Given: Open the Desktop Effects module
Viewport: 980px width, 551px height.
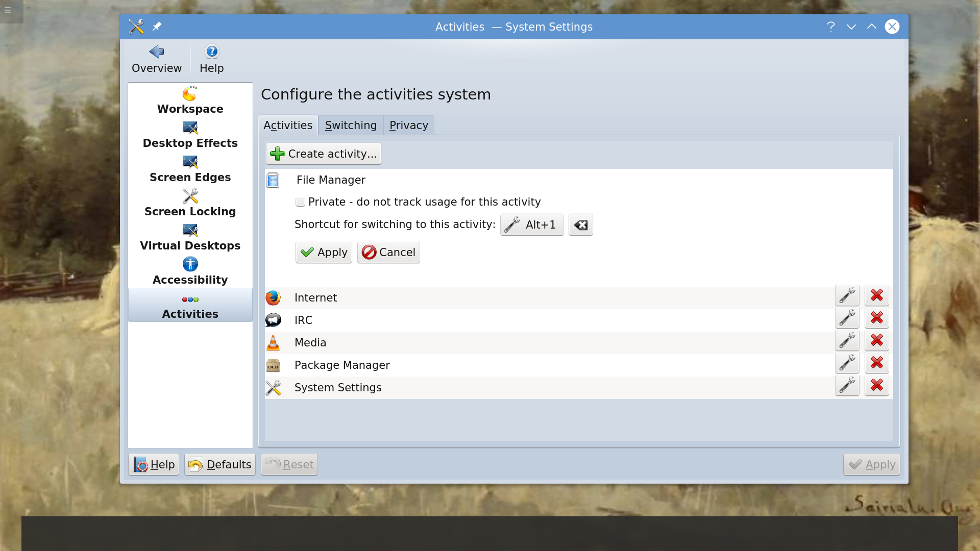Looking at the screenshot, I should tap(190, 135).
